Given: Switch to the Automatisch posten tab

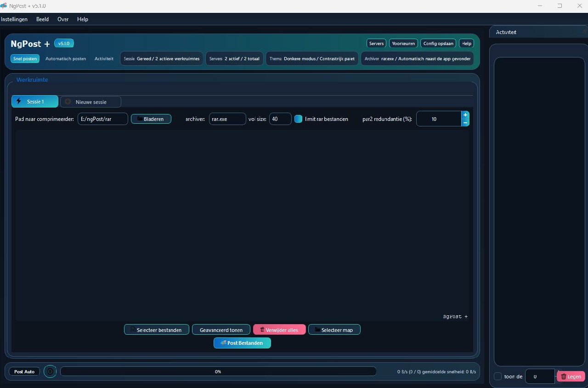Looking at the screenshot, I should click(66, 59).
